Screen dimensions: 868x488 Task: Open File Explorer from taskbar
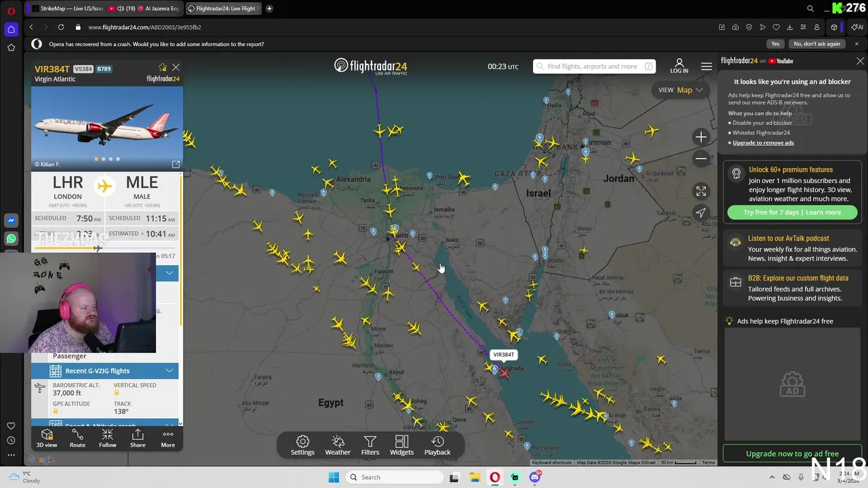click(475, 477)
